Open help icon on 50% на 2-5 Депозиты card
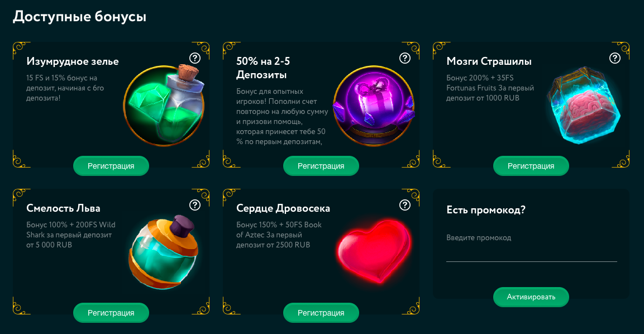The image size is (644, 334). (405, 58)
